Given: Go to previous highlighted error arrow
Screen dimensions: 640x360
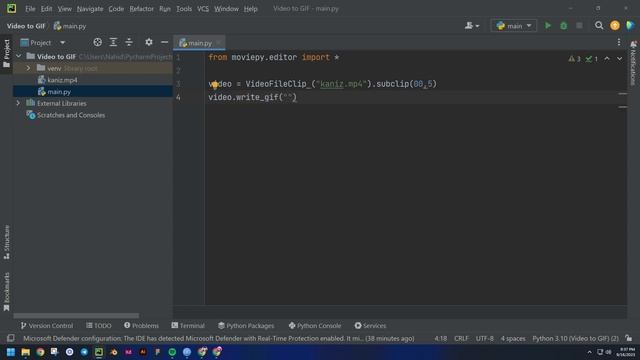Looking at the screenshot, I should pyautogui.click(x=607, y=59).
